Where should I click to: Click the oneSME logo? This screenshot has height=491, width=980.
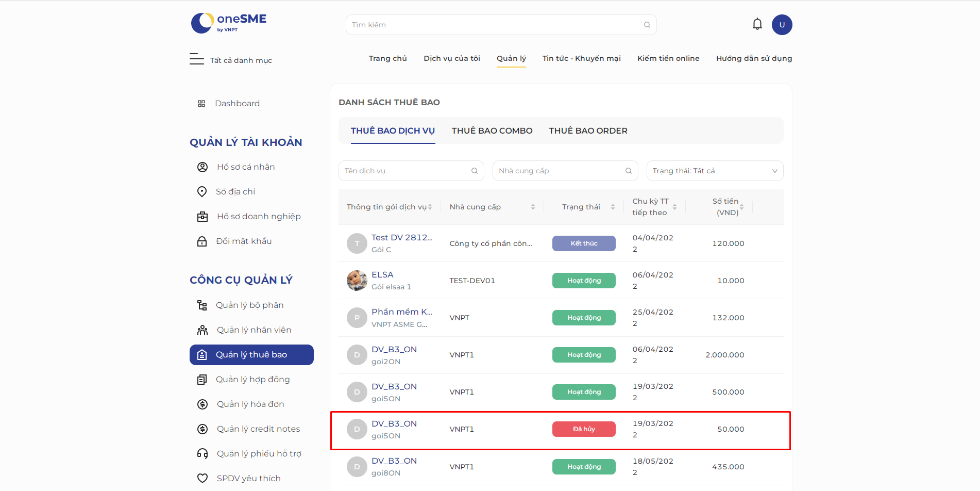[229, 23]
